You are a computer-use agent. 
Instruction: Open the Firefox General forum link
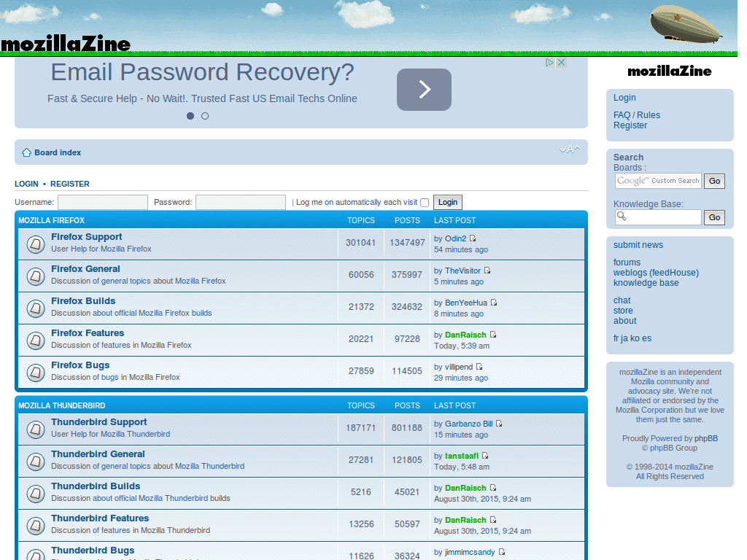(x=85, y=269)
